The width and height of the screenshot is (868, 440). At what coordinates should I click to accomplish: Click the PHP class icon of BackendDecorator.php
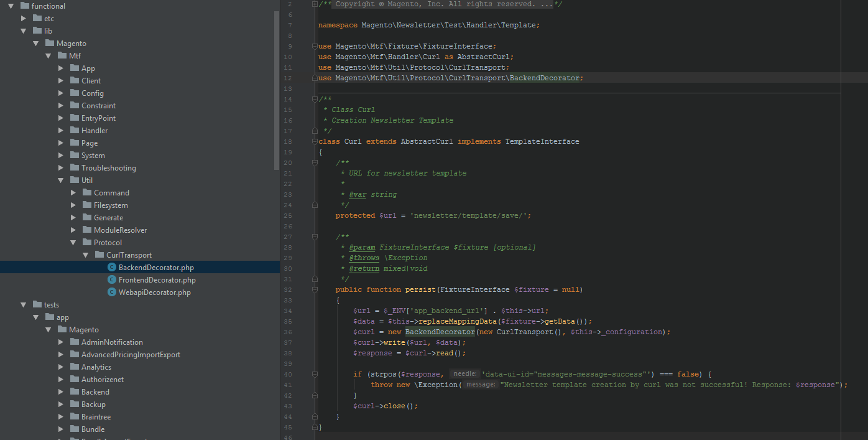pyautogui.click(x=111, y=268)
